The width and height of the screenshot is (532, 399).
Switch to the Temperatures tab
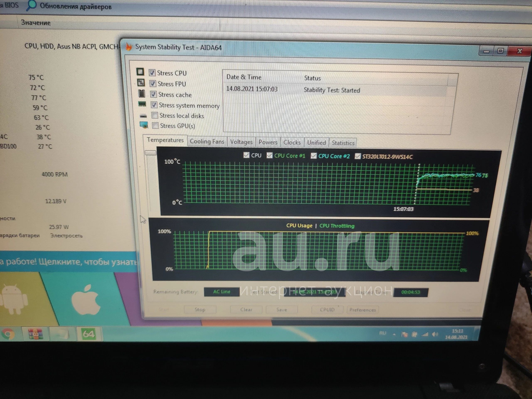pos(165,140)
